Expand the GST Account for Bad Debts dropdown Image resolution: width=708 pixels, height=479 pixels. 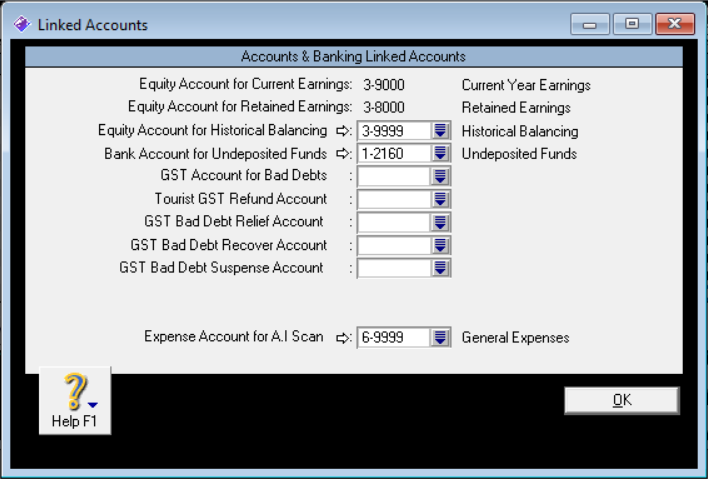(441, 177)
